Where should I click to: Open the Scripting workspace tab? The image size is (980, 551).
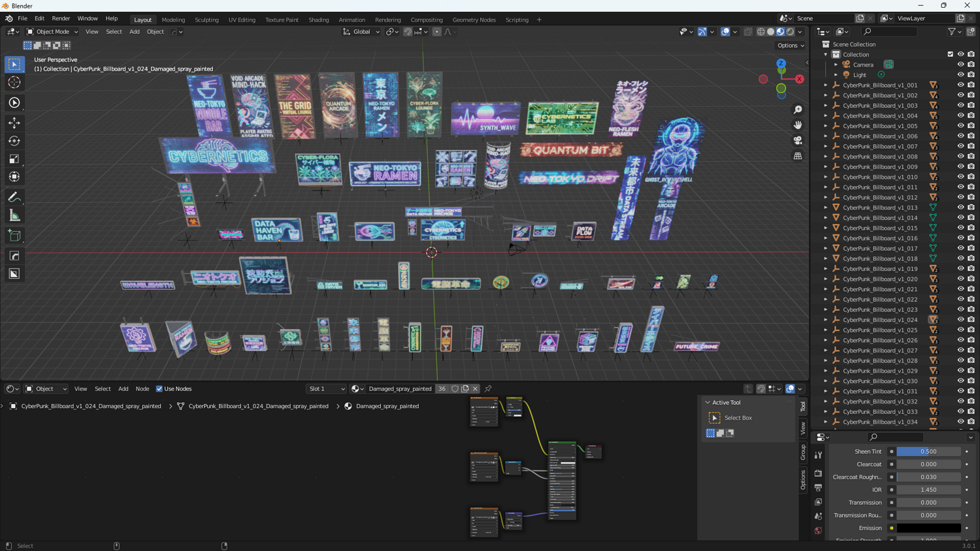(x=517, y=20)
